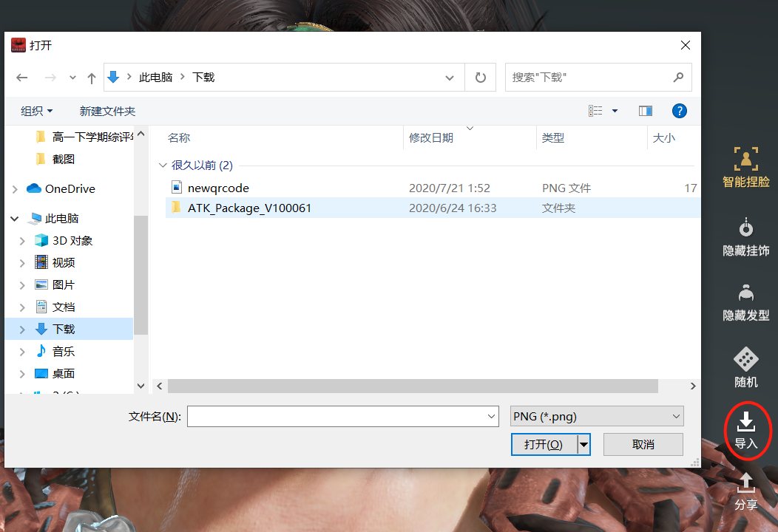Viewport: 778px width, 532px height.
Task: Select 音乐 folder in sidebar
Action: [63, 351]
